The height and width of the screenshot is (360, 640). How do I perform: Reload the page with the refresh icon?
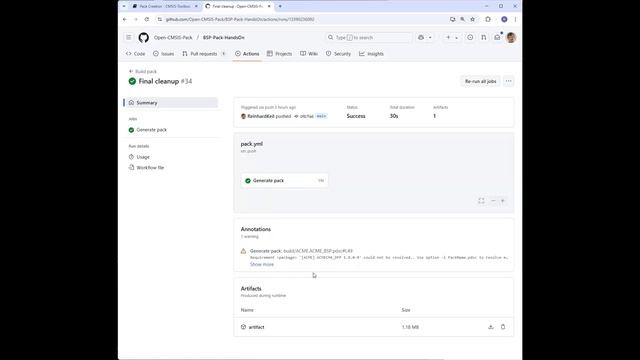(147, 19)
